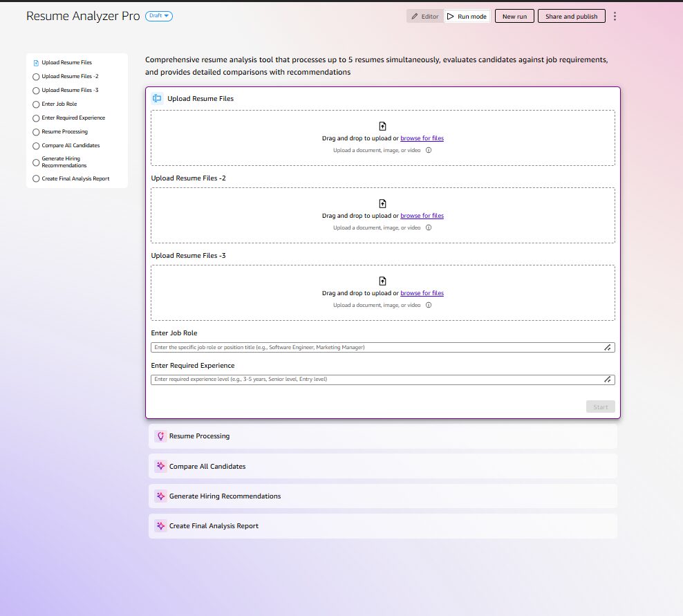Click the New run button
Screen dimensions: 683x616
pos(514,16)
